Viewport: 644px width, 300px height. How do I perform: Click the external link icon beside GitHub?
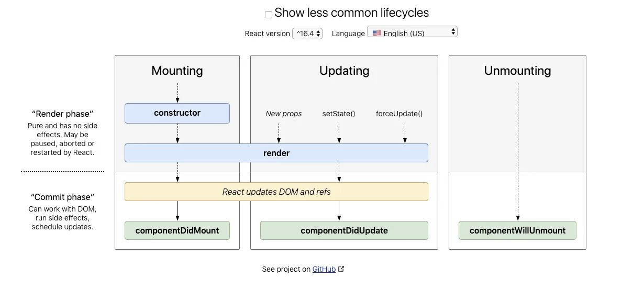click(x=341, y=269)
